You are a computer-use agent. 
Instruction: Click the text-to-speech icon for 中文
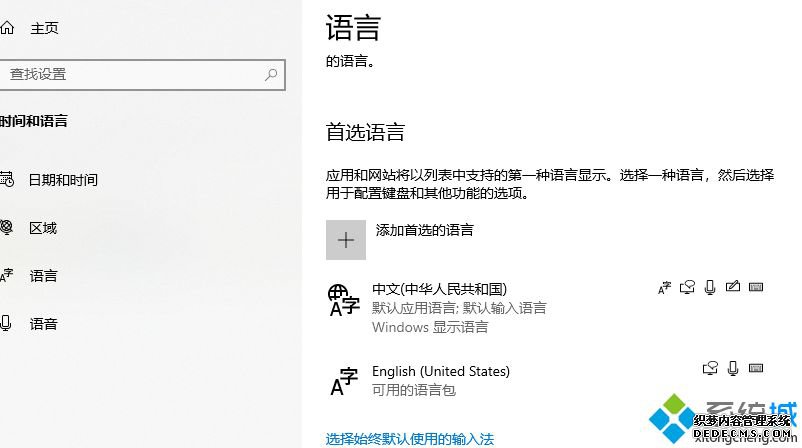click(x=687, y=287)
